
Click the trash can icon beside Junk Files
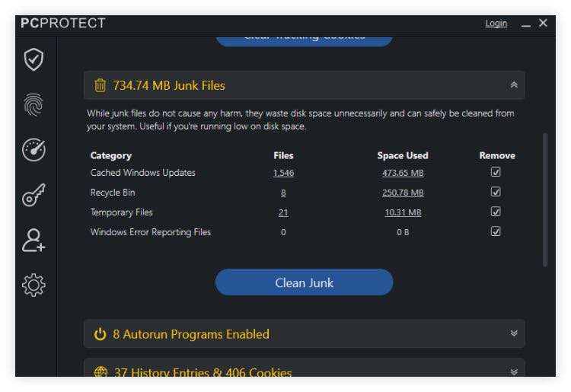tap(100, 85)
